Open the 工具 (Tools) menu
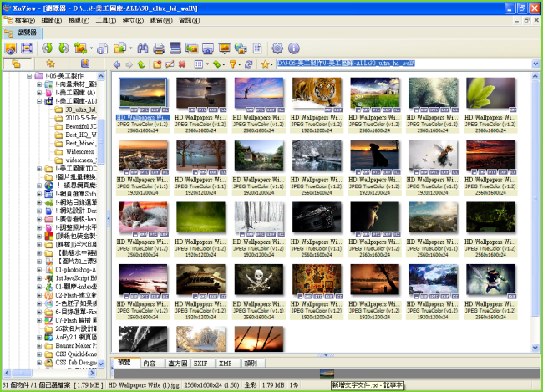 [x=105, y=19]
